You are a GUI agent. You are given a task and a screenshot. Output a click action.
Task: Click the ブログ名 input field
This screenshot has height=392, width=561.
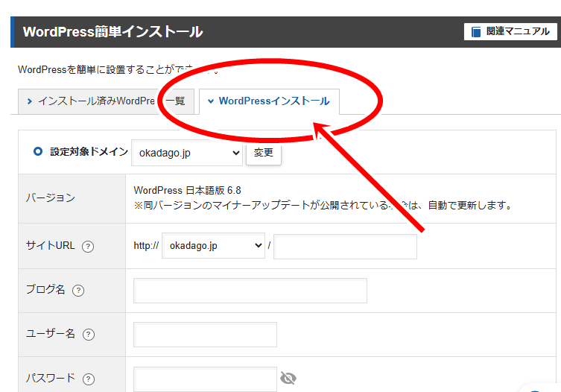coord(250,291)
